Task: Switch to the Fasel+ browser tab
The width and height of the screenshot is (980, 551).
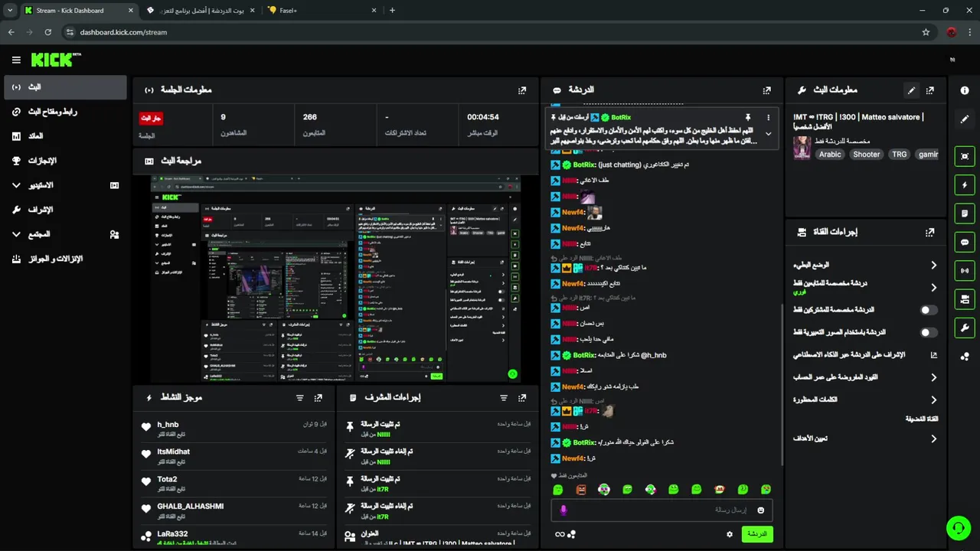Action: click(x=322, y=11)
